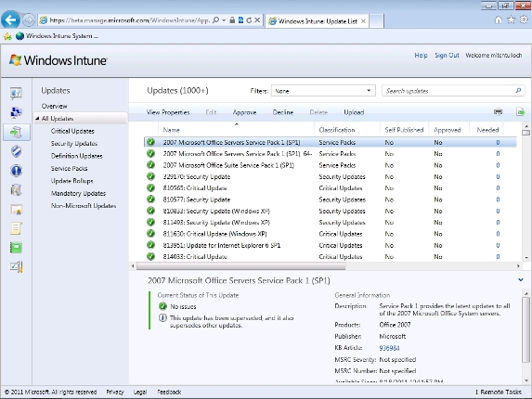Collapse the update details pane chevron
This screenshot has height=399, width=532.
click(521, 280)
